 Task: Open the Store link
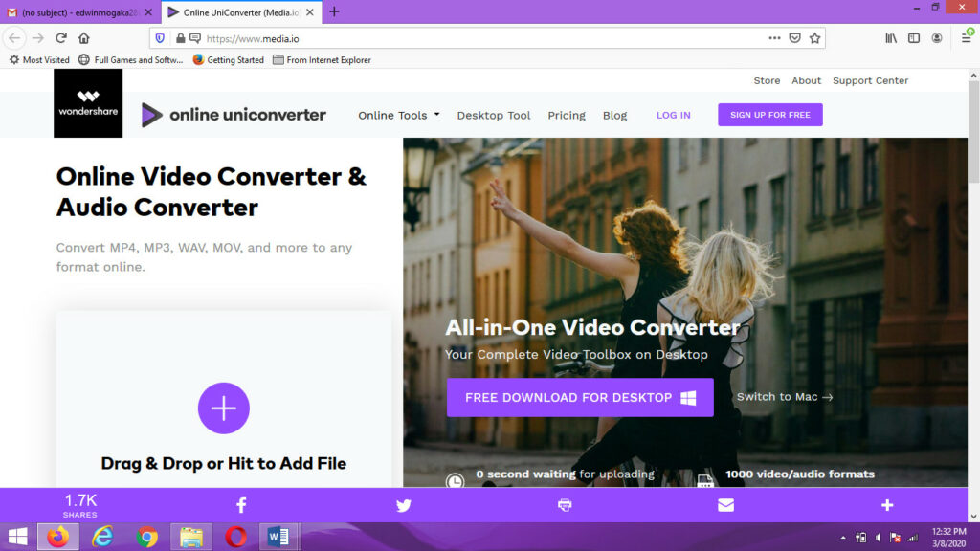(x=767, y=80)
